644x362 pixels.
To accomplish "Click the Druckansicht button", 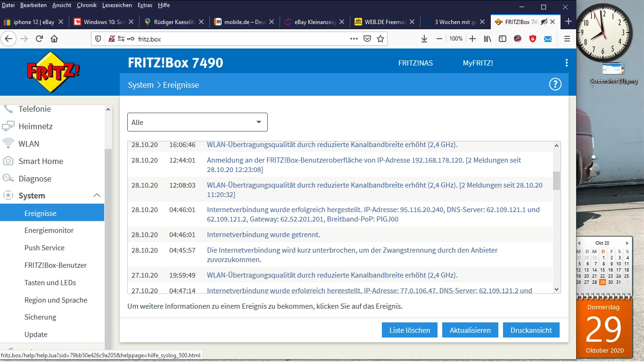I will pyautogui.click(x=531, y=330).
